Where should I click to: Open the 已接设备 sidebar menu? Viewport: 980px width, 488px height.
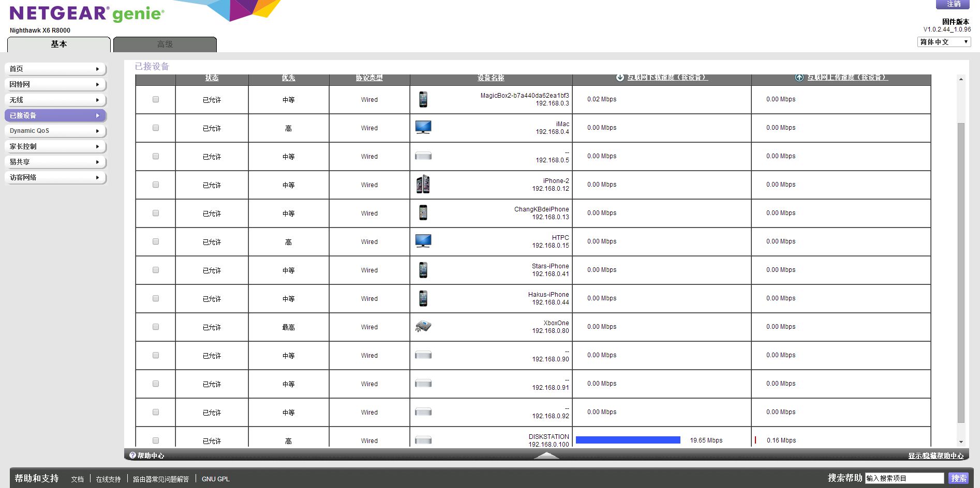point(55,115)
